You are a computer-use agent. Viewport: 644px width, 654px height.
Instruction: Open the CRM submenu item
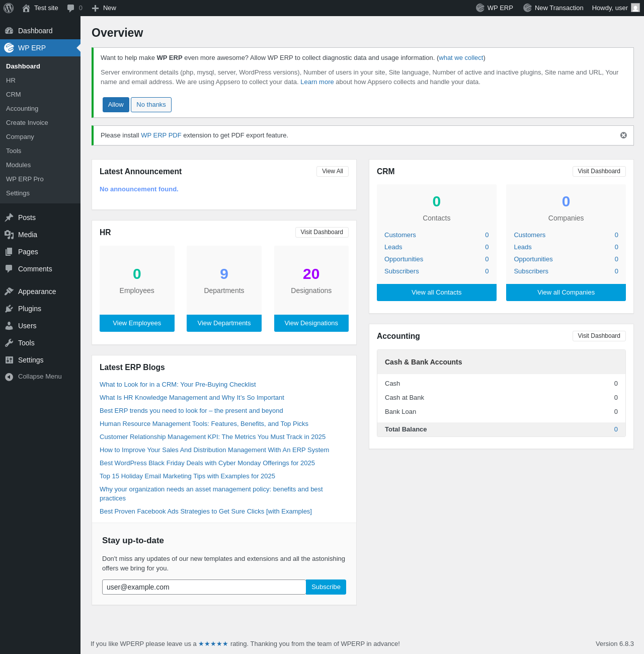click(x=14, y=95)
